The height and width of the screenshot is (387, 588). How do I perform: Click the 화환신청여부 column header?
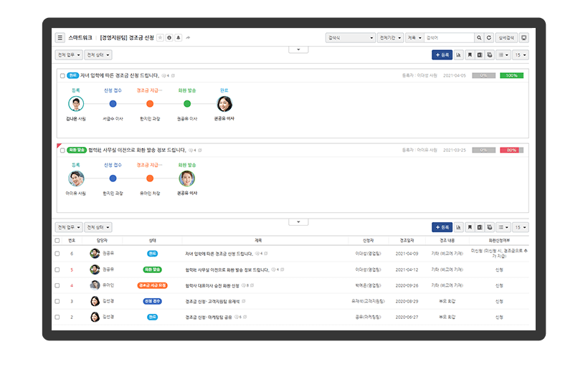[x=499, y=240]
